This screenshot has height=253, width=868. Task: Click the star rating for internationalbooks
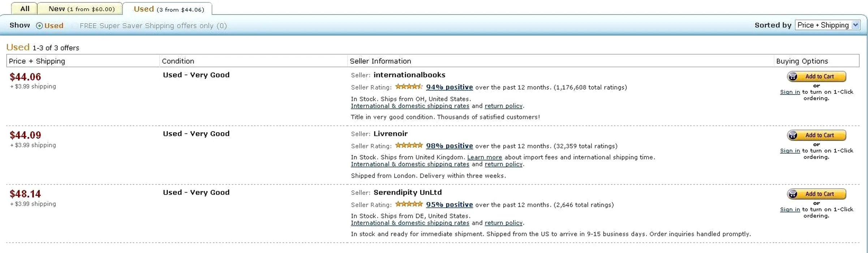(409, 87)
